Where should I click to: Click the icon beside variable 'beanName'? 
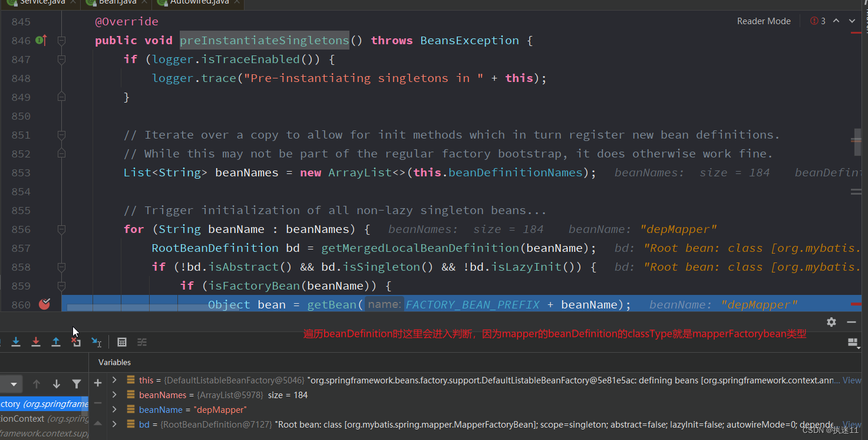[130, 409]
